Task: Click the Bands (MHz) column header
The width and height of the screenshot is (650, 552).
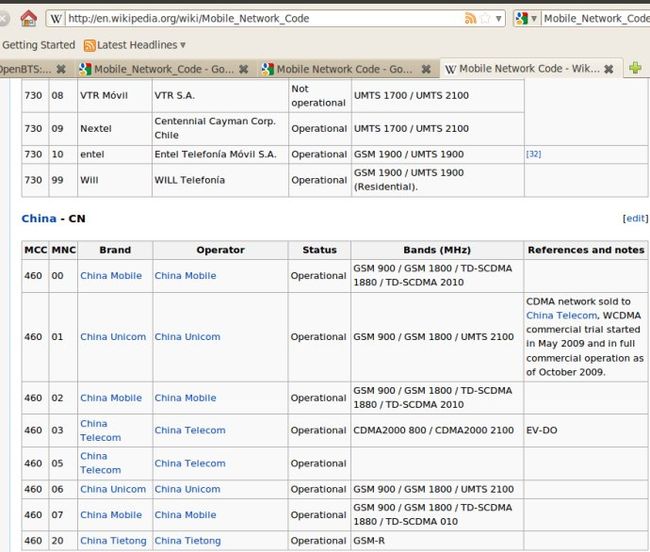Action: pos(437,250)
